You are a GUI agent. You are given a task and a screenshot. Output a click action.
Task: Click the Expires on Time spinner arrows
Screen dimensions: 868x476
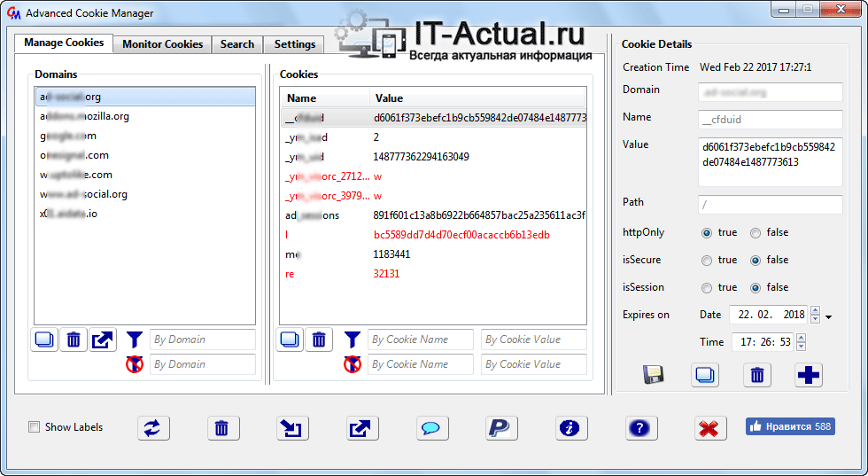pos(801,342)
